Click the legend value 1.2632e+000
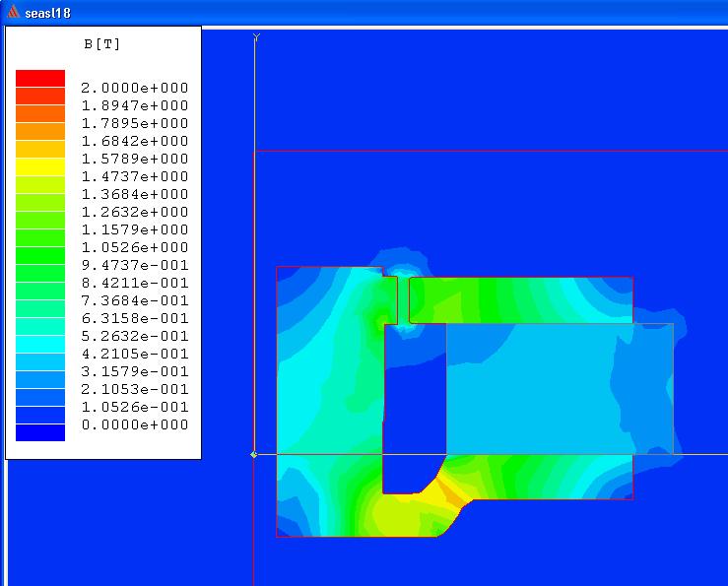728x586 pixels. pyautogui.click(x=135, y=212)
